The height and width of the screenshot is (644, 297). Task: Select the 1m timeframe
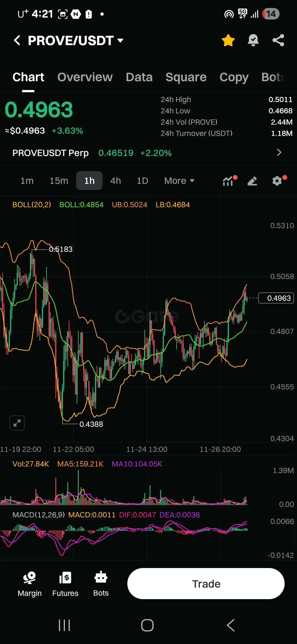(x=27, y=181)
